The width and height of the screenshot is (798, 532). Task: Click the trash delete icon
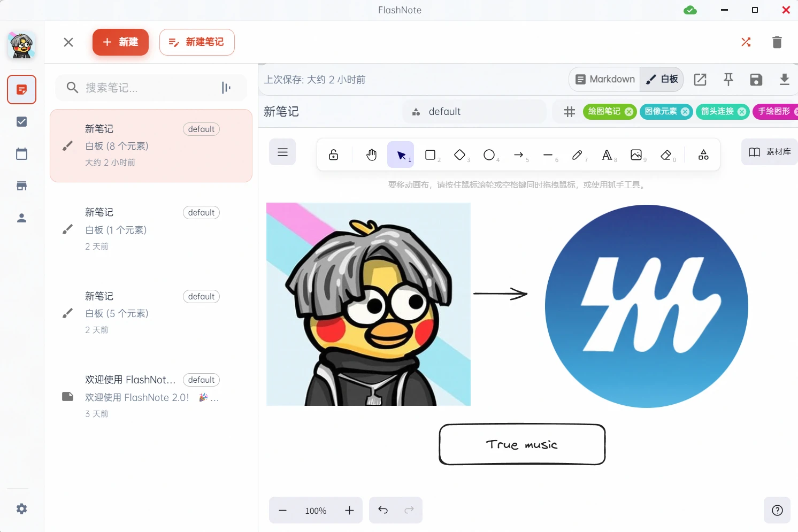coord(777,42)
